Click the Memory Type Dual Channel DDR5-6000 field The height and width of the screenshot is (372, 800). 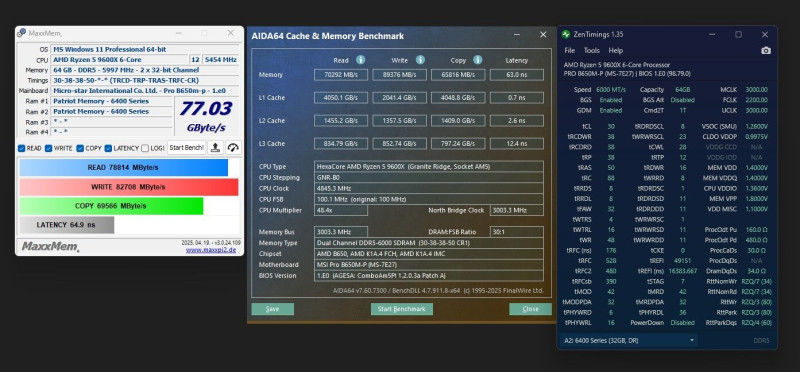[429, 243]
